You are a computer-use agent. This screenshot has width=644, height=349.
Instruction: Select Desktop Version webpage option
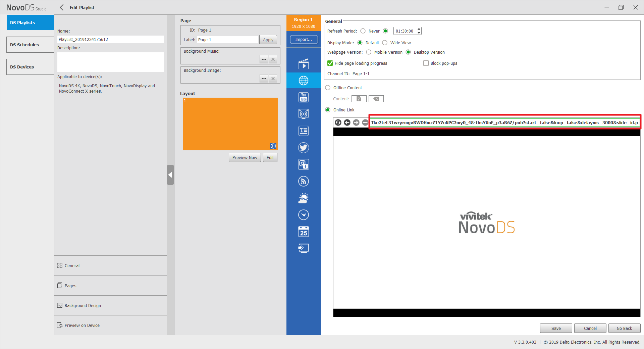point(408,52)
